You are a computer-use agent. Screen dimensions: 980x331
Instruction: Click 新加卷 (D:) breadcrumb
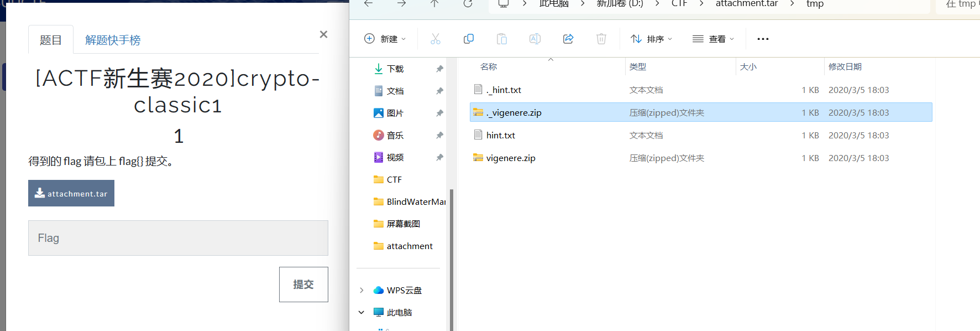tap(620, 3)
